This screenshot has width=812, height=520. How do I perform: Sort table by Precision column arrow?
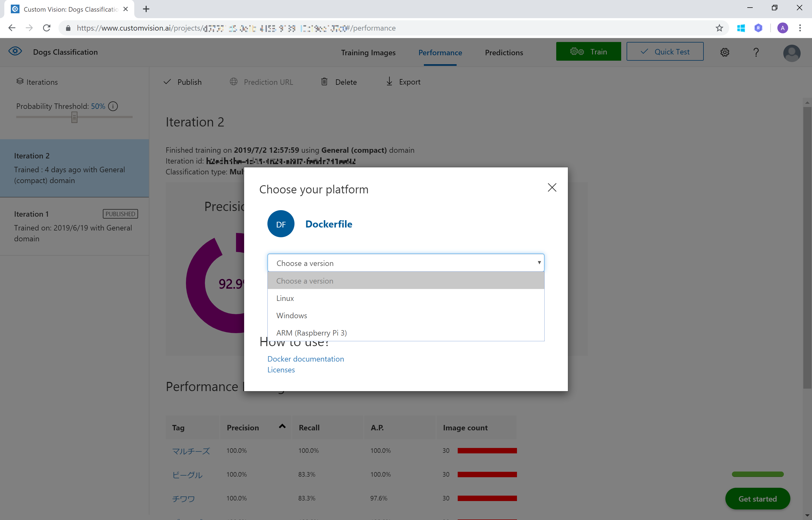(282, 427)
